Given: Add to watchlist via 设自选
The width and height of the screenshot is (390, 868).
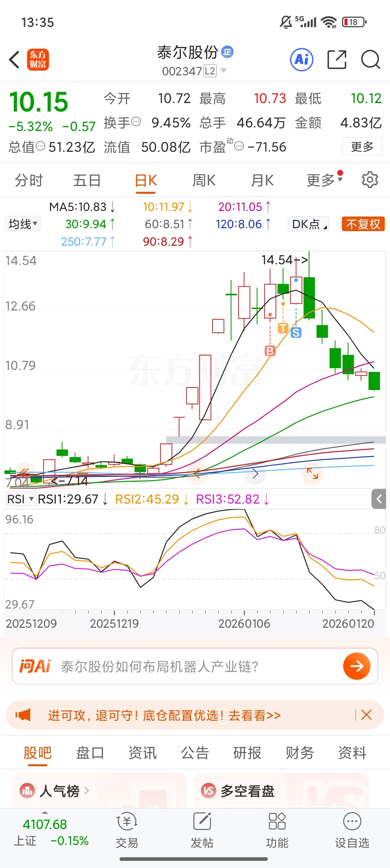Looking at the screenshot, I should point(352,830).
